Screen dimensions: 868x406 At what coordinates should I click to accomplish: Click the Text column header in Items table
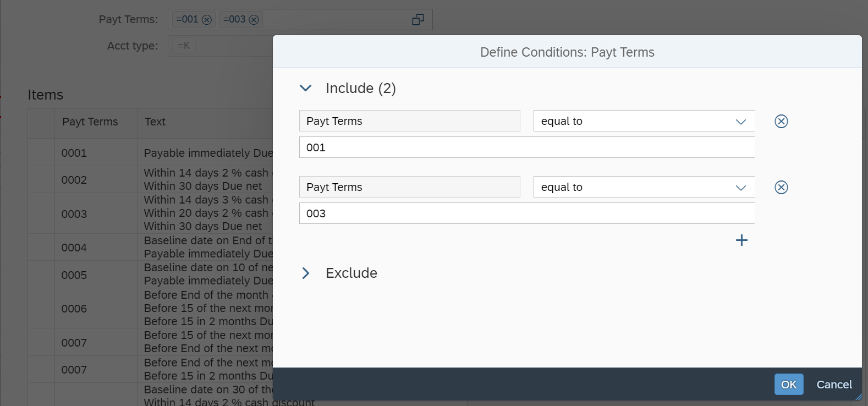pos(155,122)
